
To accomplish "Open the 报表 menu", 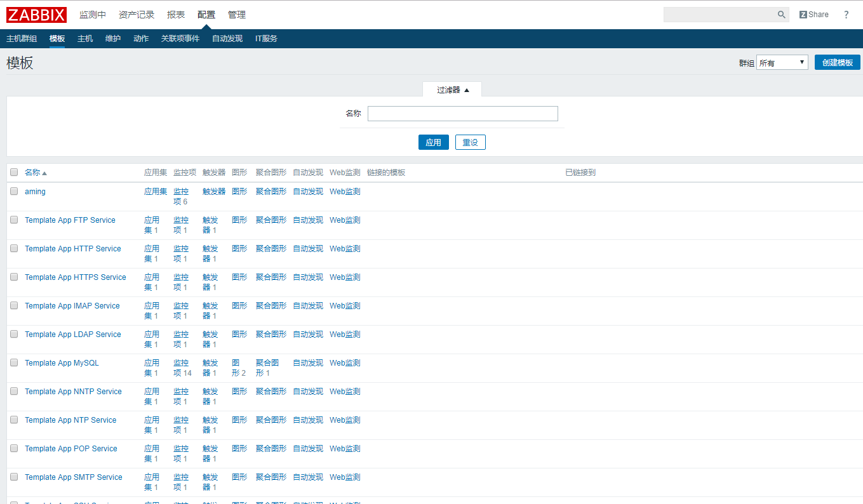I will click(176, 15).
